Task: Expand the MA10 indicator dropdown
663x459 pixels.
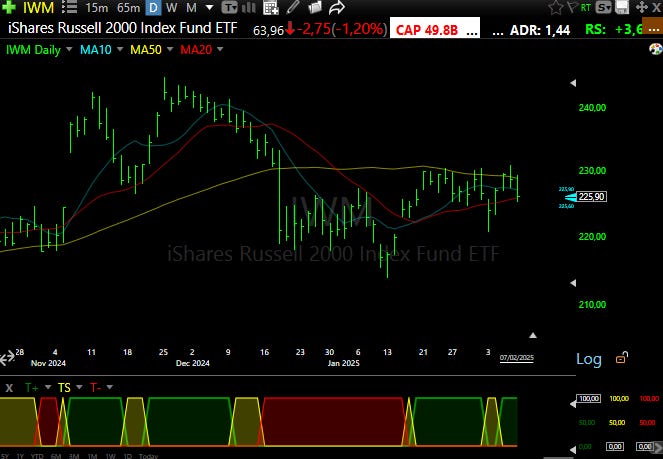Action: pyautogui.click(x=120, y=49)
